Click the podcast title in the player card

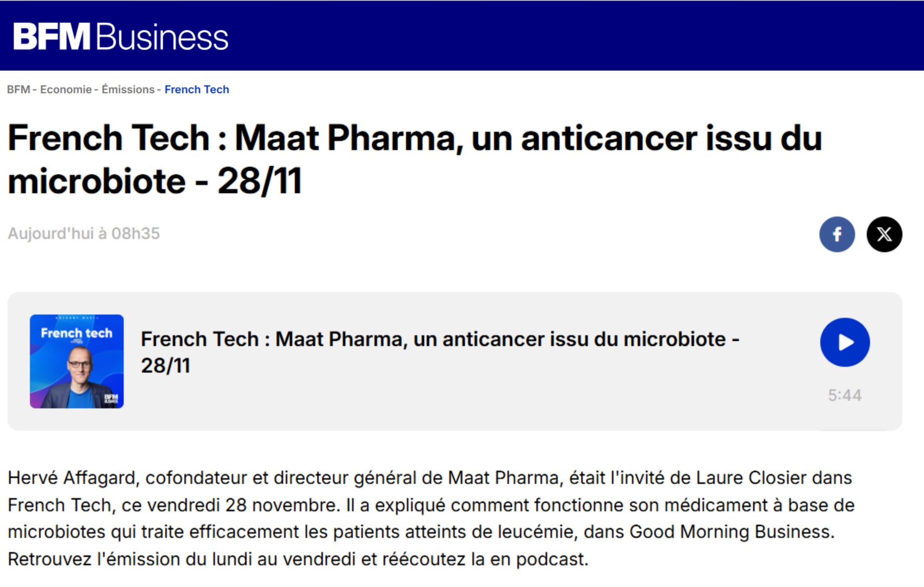pyautogui.click(x=439, y=352)
